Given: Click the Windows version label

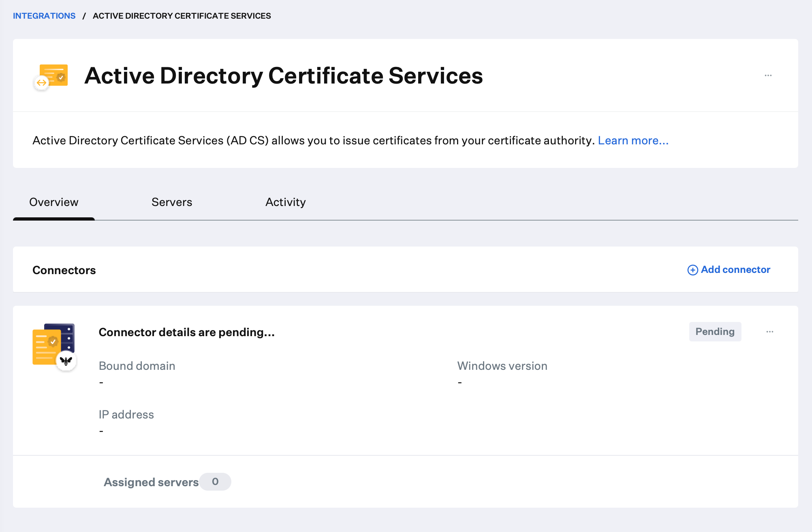Looking at the screenshot, I should pyautogui.click(x=502, y=366).
